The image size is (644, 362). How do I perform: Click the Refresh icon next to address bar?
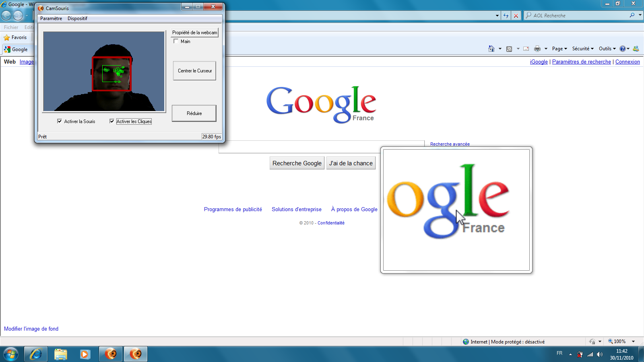[x=506, y=16]
